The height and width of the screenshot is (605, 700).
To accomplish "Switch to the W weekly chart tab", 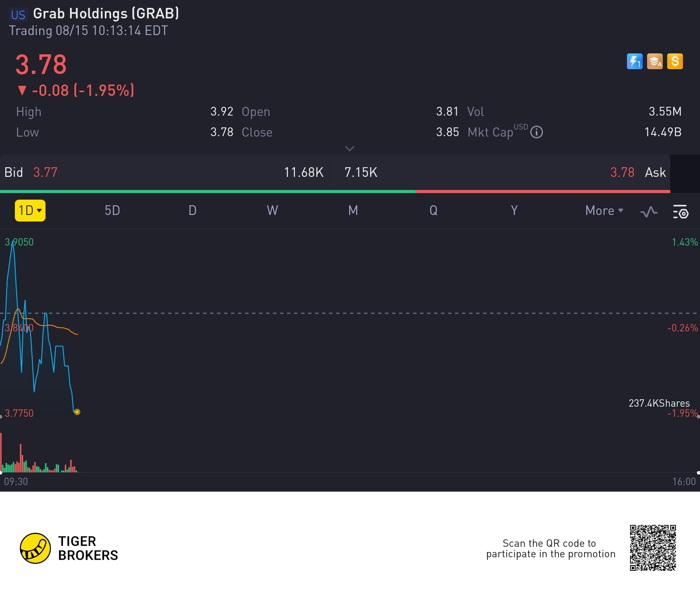I will coord(272,211).
